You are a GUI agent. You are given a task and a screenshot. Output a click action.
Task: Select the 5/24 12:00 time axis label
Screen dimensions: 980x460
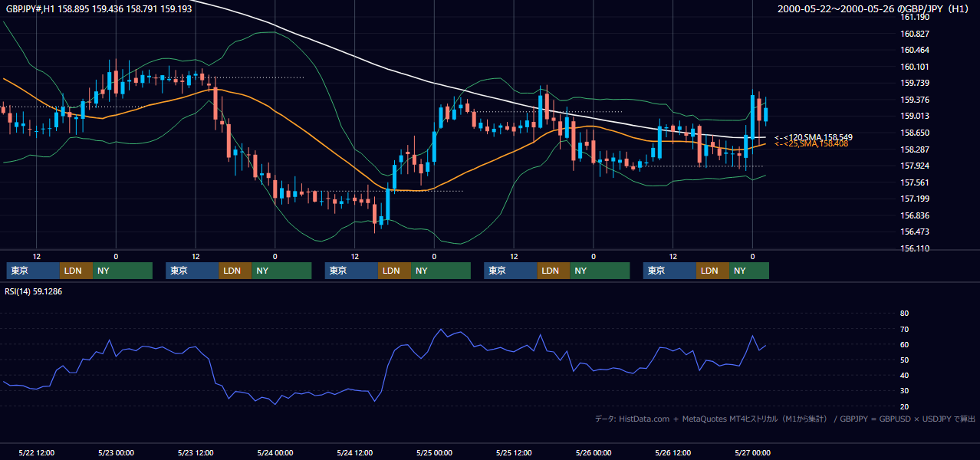[x=354, y=453]
